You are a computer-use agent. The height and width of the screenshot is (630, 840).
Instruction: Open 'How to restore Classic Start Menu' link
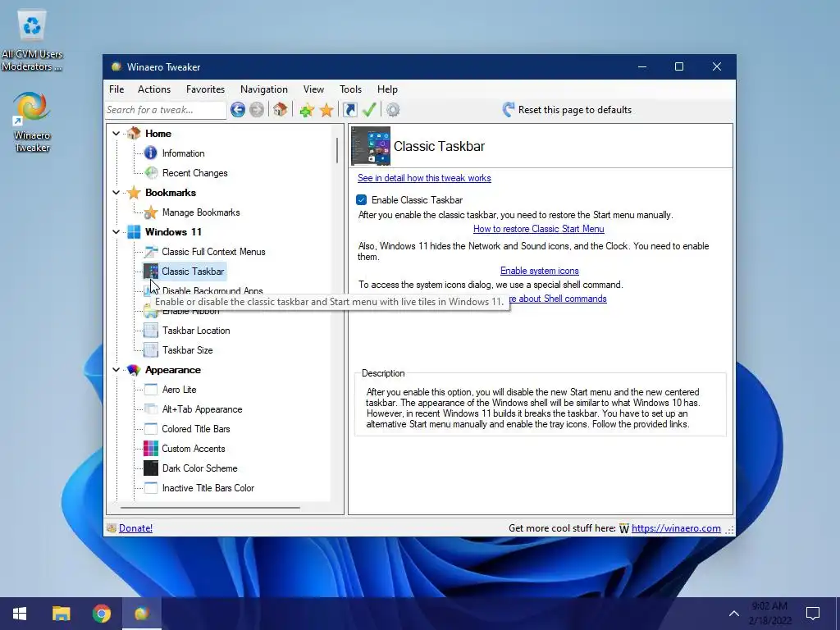coord(538,229)
